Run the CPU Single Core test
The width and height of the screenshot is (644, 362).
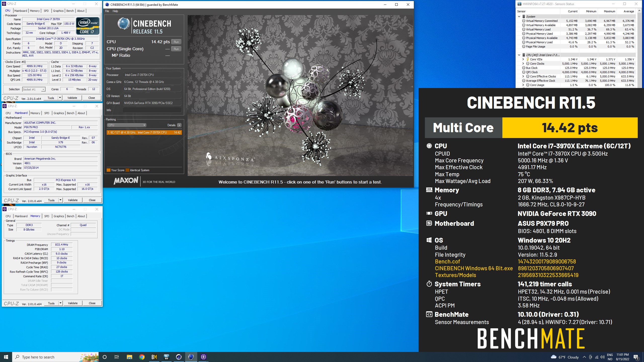(176, 49)
